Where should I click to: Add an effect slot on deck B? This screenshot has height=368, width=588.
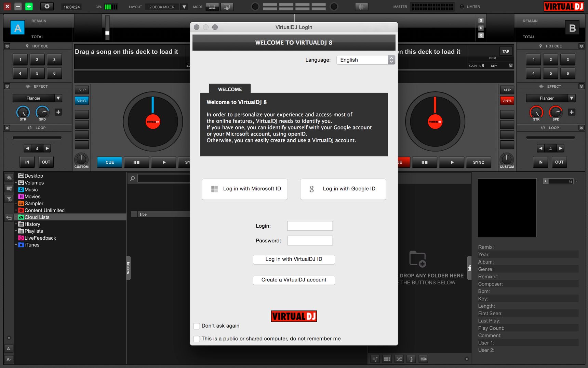coord(572,112)
